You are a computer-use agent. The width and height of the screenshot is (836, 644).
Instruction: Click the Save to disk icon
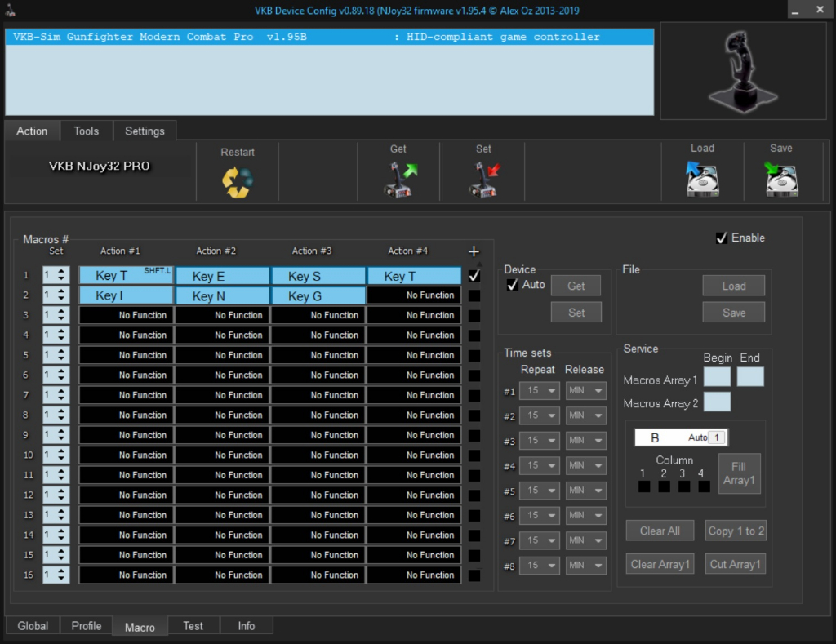point(781,179)
